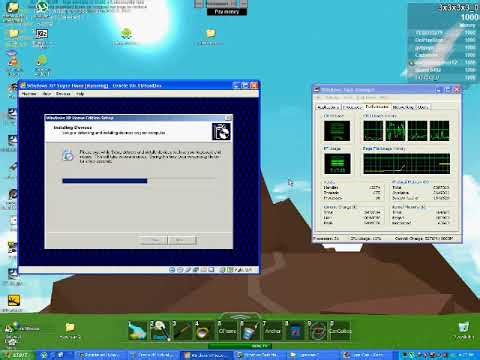Open Shut Down menu in Task Manager
480x360 pixels.
point(367,98)
